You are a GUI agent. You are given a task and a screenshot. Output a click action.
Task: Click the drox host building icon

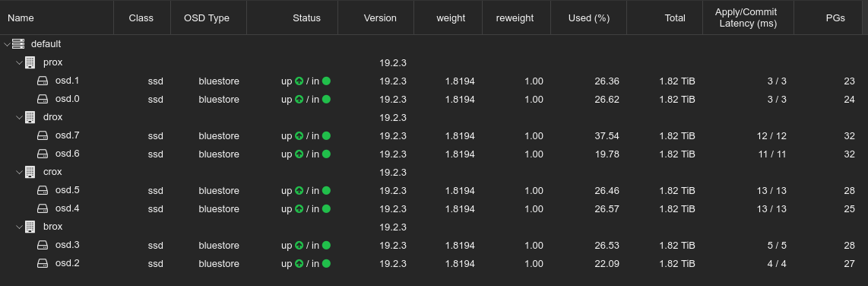tap(30, 117)
